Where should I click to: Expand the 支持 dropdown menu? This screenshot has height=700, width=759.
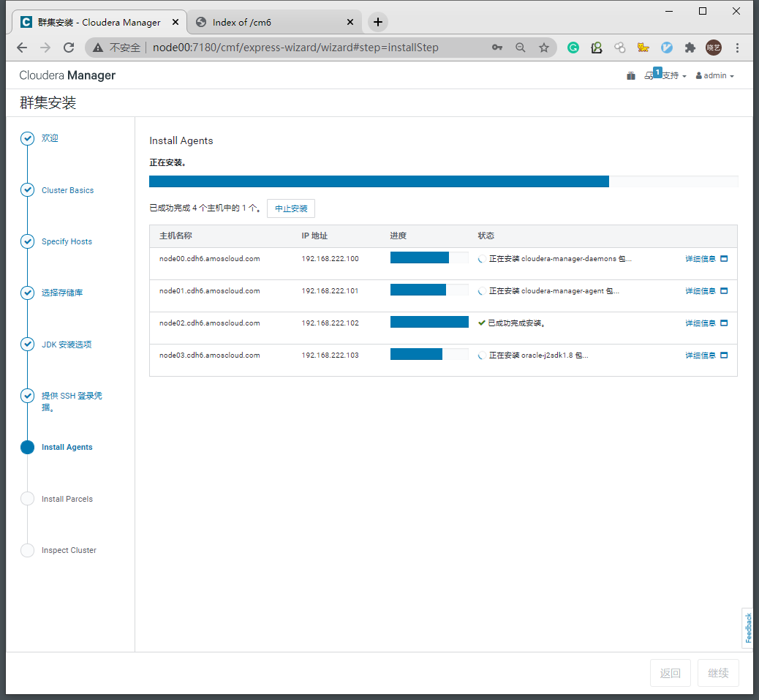[x=674, y=75]
